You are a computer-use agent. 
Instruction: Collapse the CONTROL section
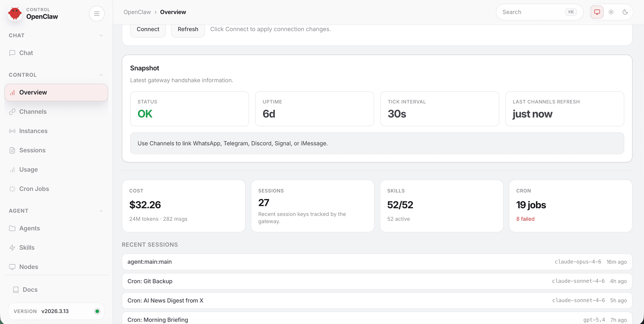click(101, 75)
